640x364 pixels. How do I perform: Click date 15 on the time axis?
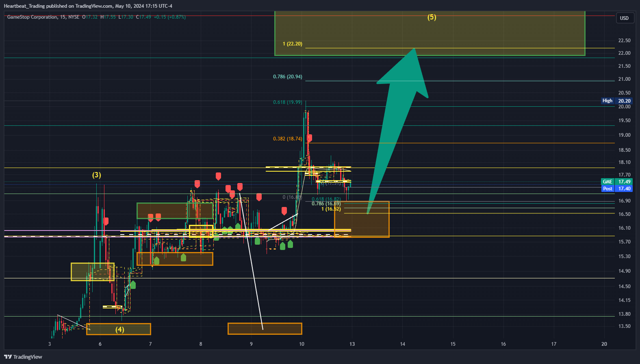(x=453, y=344)
